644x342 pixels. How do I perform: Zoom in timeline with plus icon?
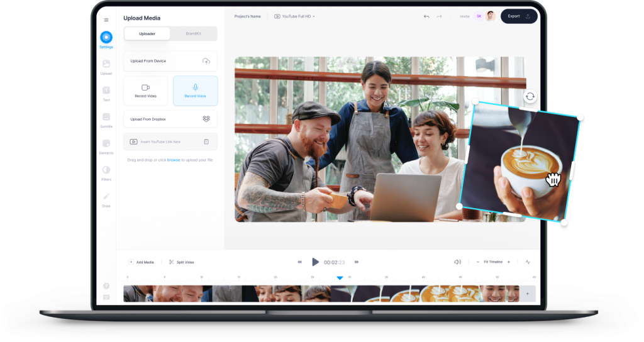508,262
